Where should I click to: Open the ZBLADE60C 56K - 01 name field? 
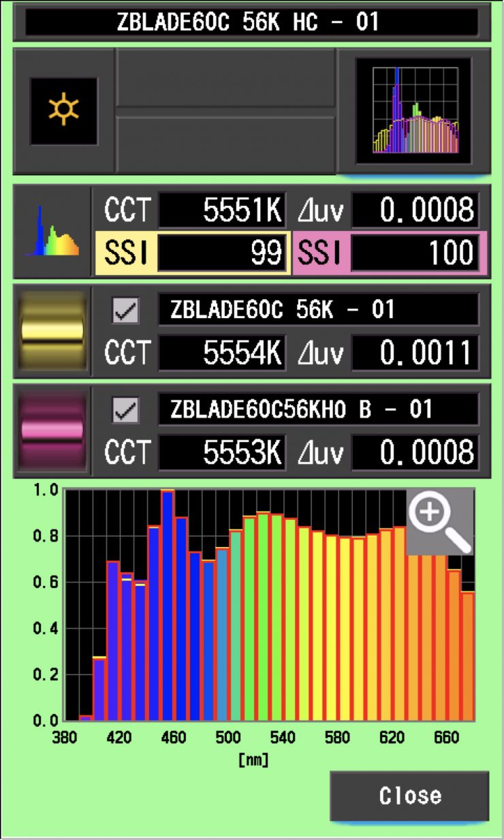318,311
